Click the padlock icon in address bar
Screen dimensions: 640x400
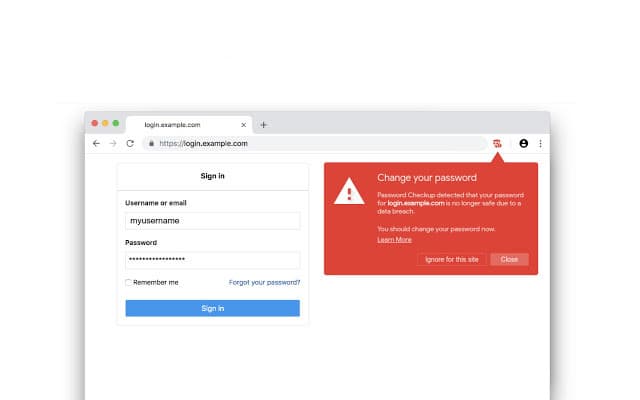(x=151, y=143)
